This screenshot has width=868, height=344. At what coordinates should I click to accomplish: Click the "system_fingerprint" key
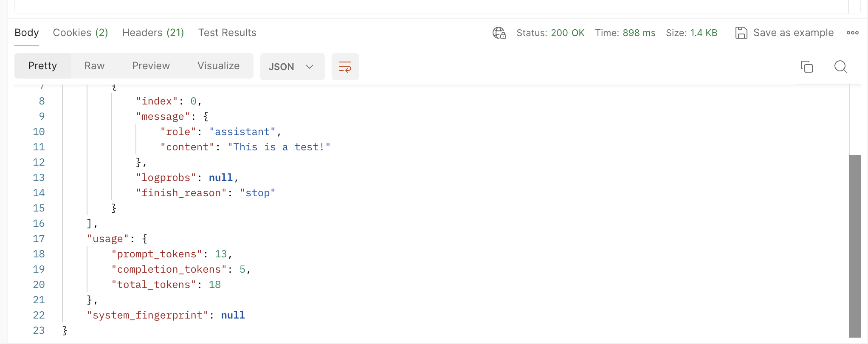coord(147,315)
